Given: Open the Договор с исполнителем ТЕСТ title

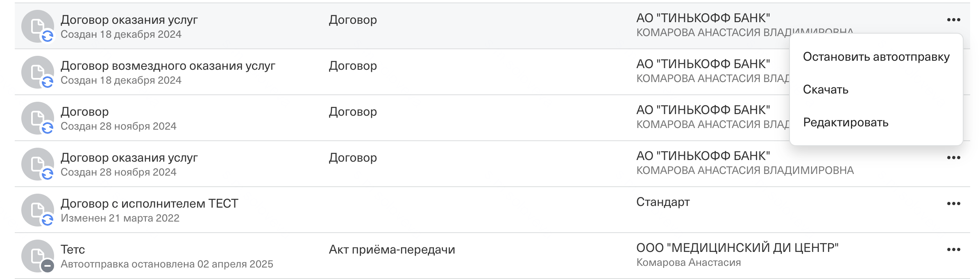Looking at the screenshot, I should coord(149,204).
